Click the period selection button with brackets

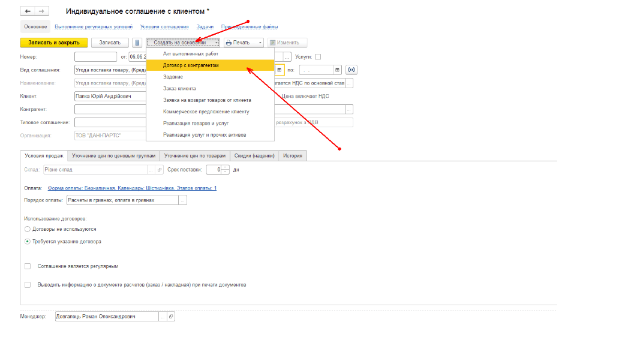tap(351, 70)
